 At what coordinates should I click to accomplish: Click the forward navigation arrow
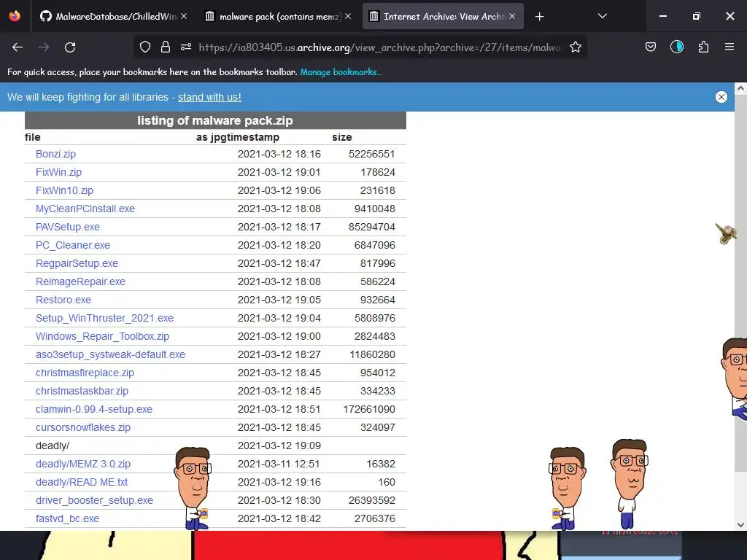[44, 47]
